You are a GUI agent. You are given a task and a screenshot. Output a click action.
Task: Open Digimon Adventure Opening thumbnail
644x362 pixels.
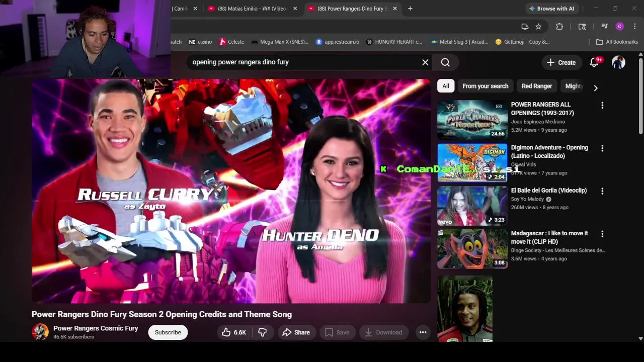[x=472, y=162]
